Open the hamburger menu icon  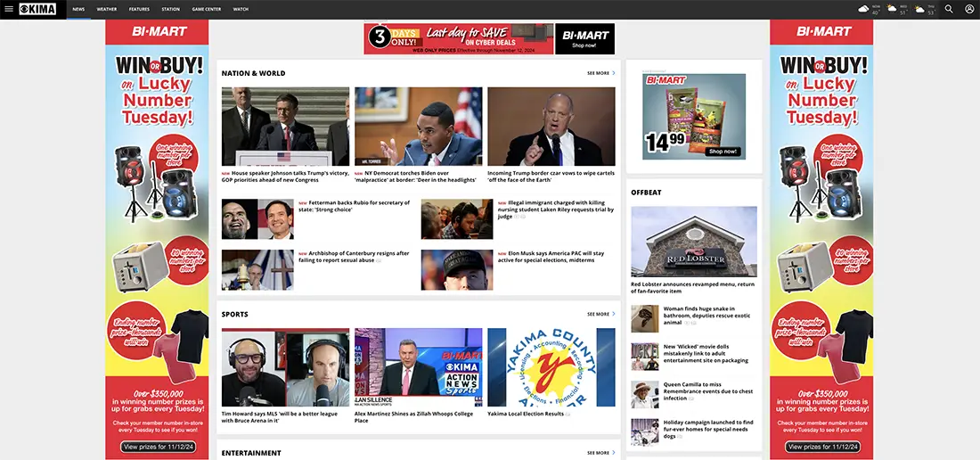click(9, 9)
